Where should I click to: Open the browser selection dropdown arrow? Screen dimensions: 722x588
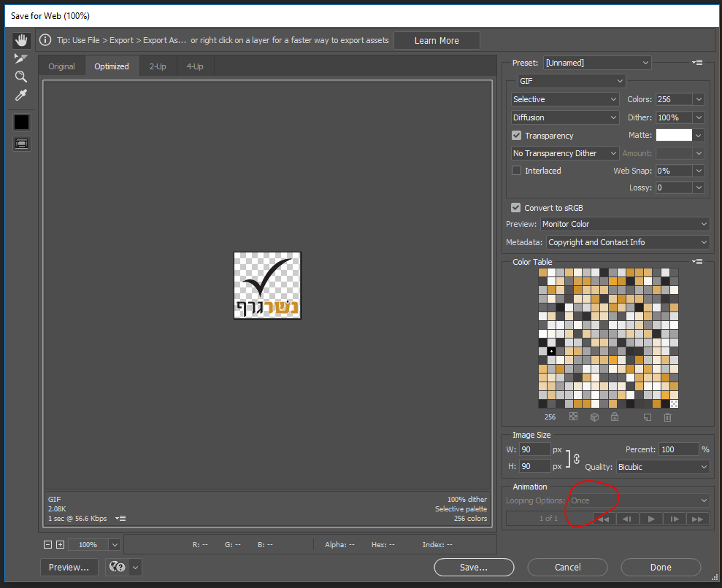click(x=135, y=568)
